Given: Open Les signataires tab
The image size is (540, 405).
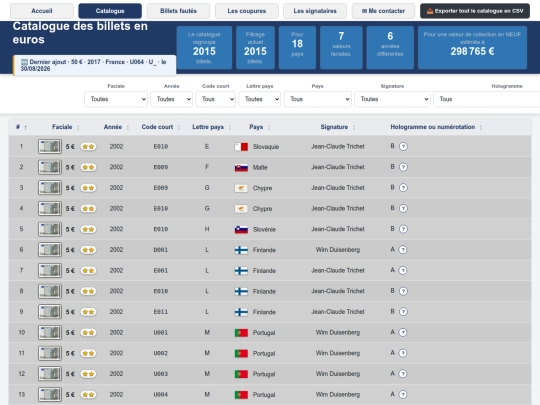Looking at the screenshot, I should click(315, 11).
